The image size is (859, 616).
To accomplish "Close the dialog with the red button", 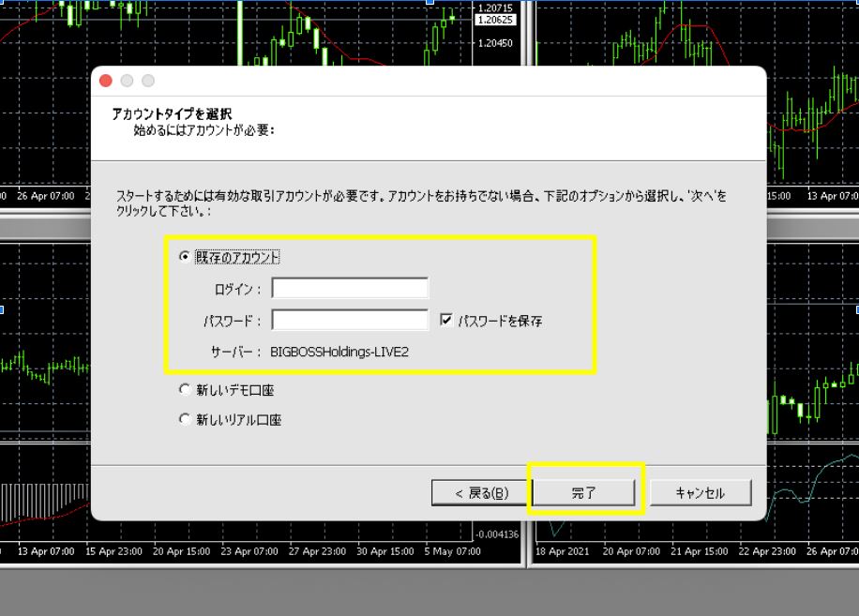I will pos(106,82).
